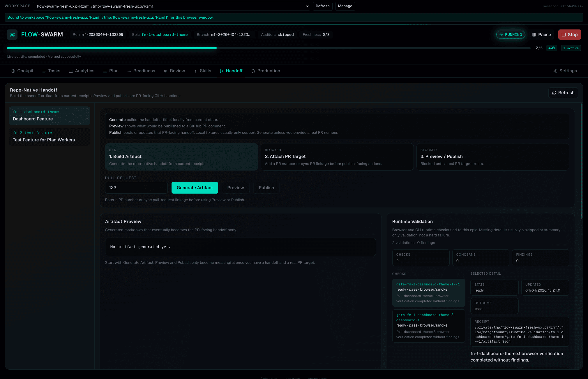
Task: Click the Skills tab lightning icon
Action: point(196,71)
